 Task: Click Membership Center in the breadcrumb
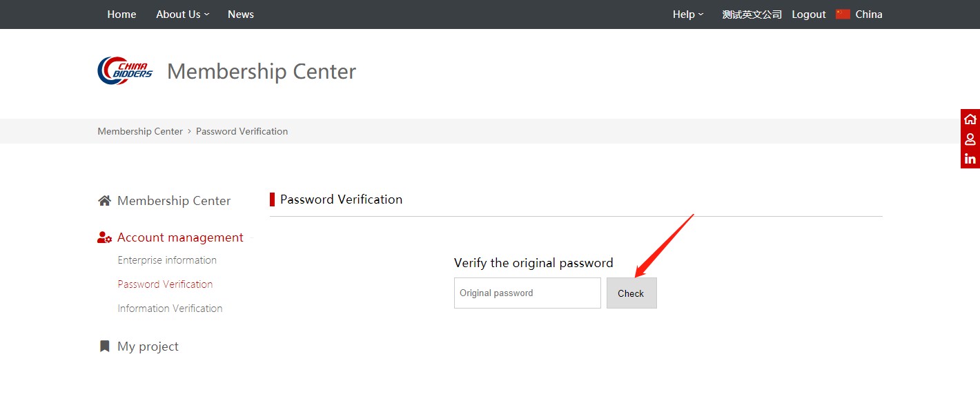click(140, 131)
